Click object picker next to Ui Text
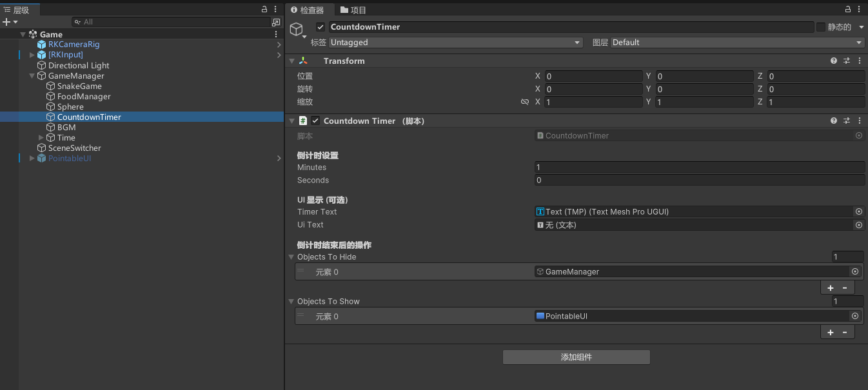Viewport: 868px width, 390px height. (859, 225)
